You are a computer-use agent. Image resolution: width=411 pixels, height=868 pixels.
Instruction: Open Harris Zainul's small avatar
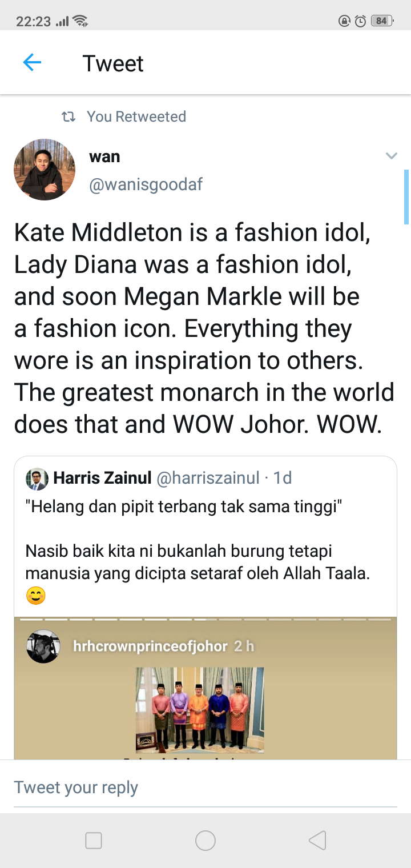[37, 479]
